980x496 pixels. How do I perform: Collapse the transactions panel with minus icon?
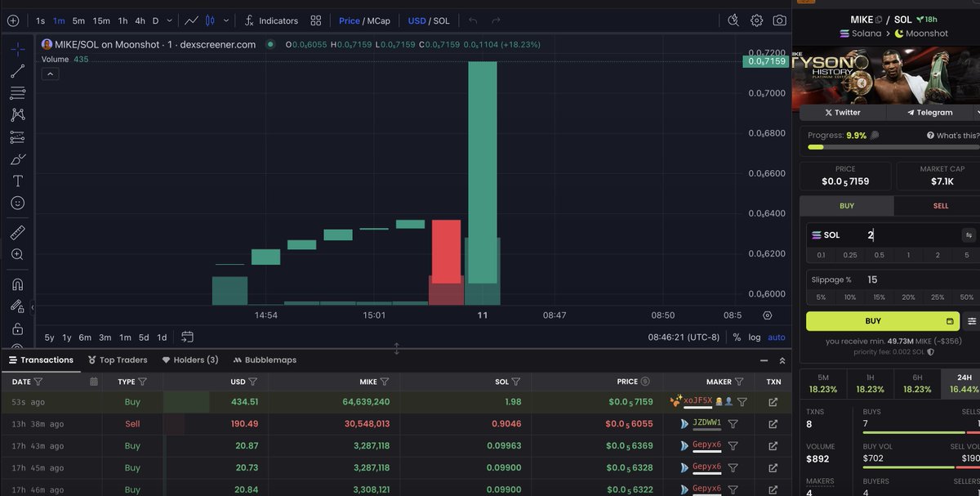tap(764, 360)
